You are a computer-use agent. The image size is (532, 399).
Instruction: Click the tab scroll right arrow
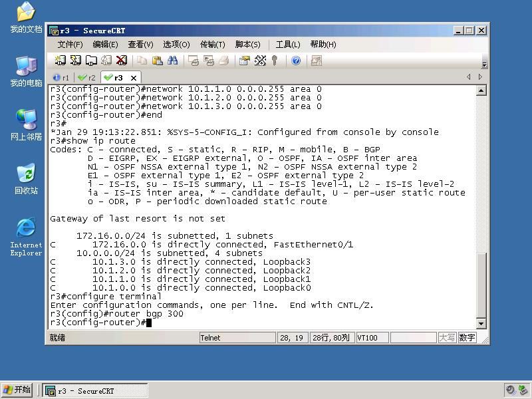[x=480, y=77]
